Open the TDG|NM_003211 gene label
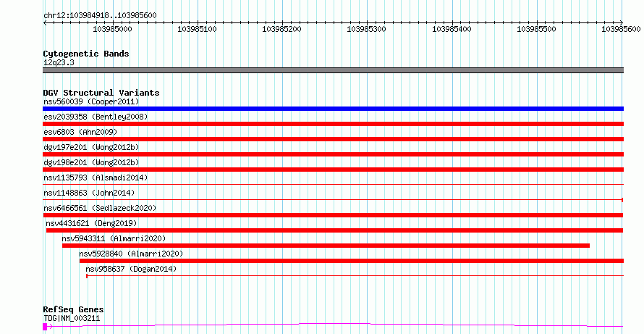Screen dimensions: 644x334 [x=72, y=318]
